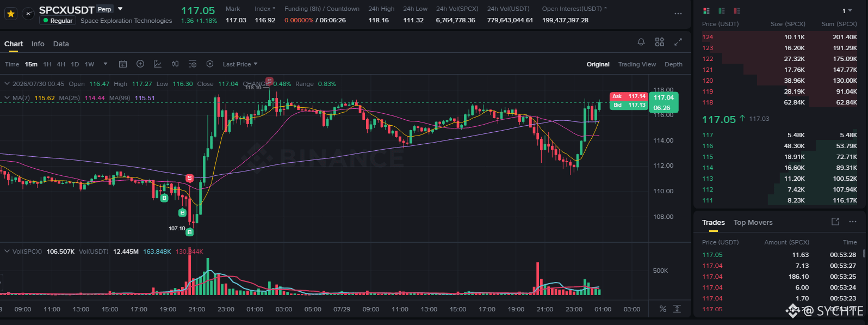Image resolution: width=868 pixels, height=325 pixels.
Task: Collapse the OHLC date info row
Action: (x=7, y=84)
